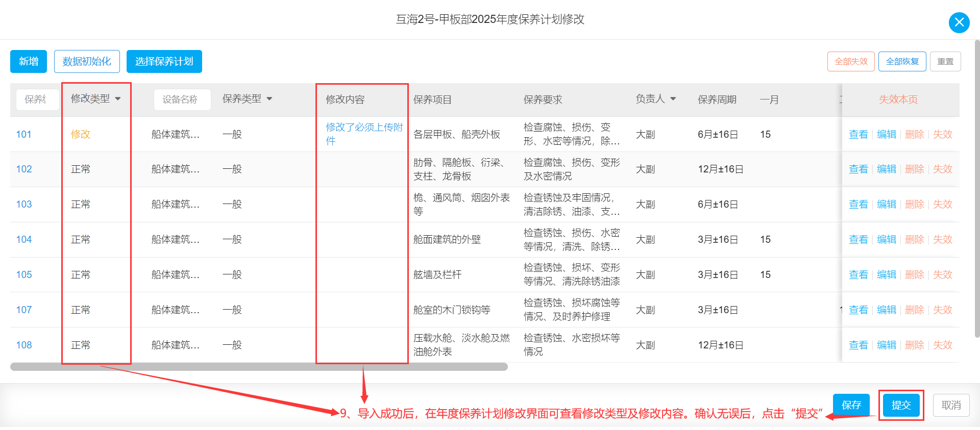Click the 新增 button
The image size is (980, 430).
29,61
